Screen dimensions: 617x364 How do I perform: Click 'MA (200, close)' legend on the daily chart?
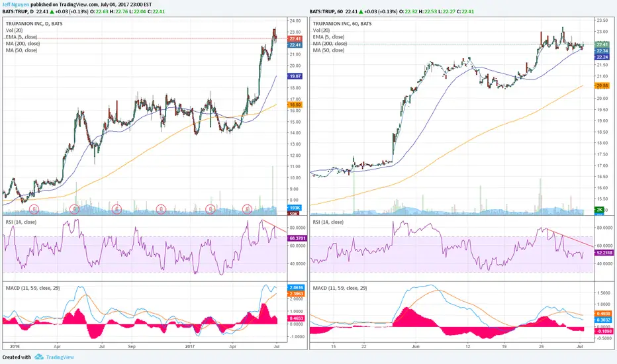[23, 44]
